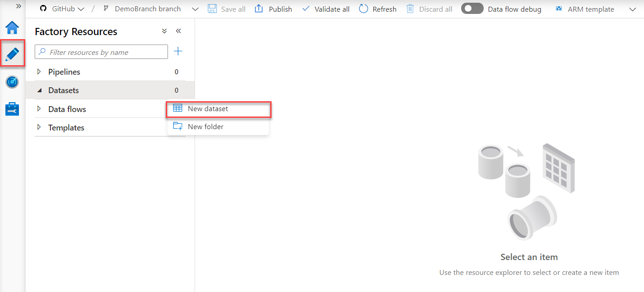Toggle Data flow debug switch
Image resolution: width=644 pixels, height=292 pixels.
click(x=472, y=9)
